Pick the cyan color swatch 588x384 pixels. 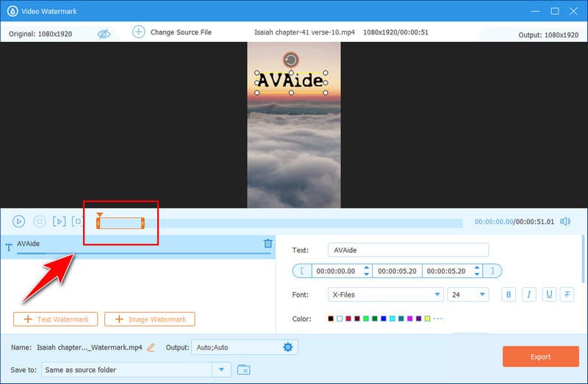tap(392, 319)
